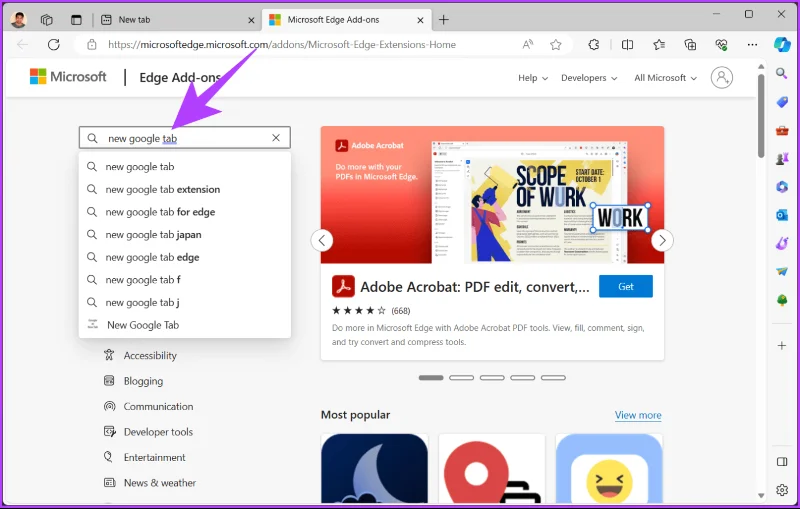The width and height of the screenshot is (800, 509).
Task: Expand the All Microsoft dropdown
Action: click(665, 78)
